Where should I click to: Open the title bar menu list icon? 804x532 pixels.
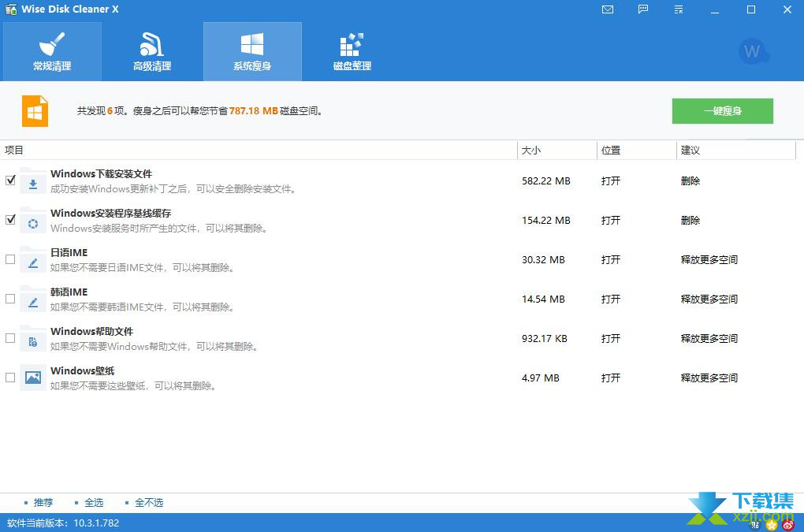(679, 9)
